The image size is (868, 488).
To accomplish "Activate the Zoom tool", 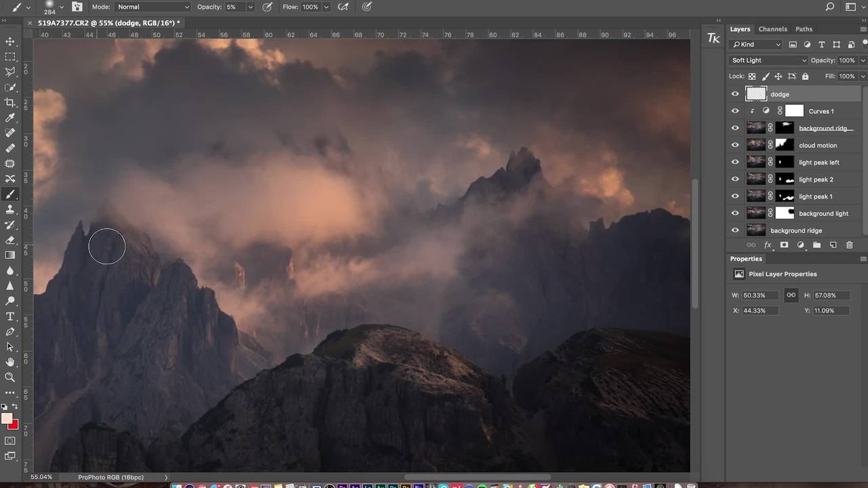I will [x=10, y=378].
